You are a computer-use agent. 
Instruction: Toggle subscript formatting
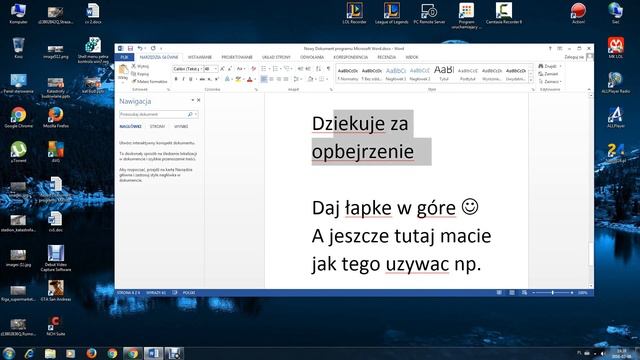(x=209, y=79)
